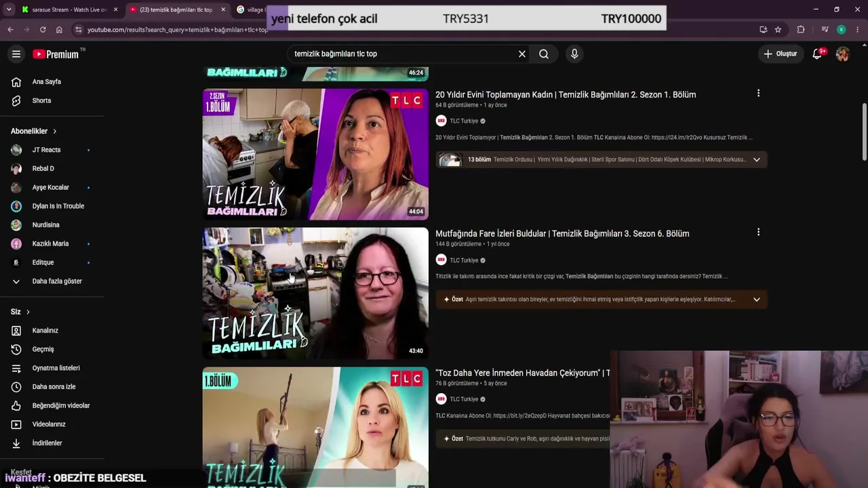This screenshot has height=488, width=868.
Task: Open Kazıklı Maria channel subscription
Action: (52, 244)
